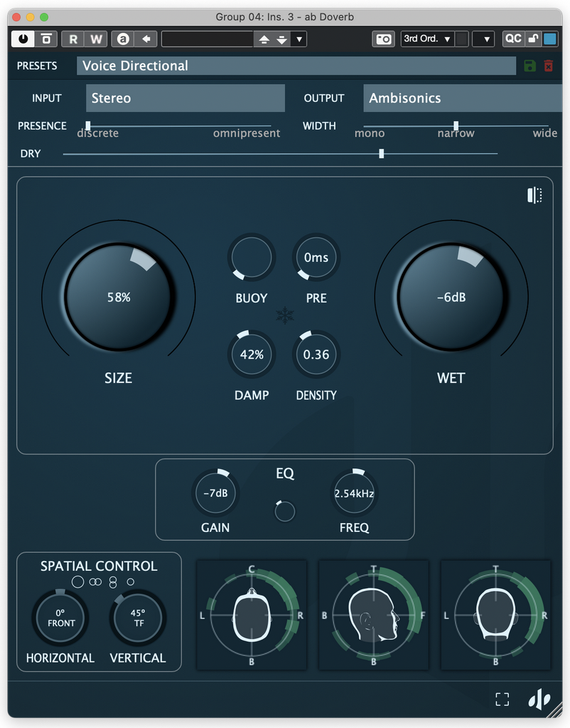Click the SIZE knob showing 58%
Viewport: 570px width, 728px height.
pos(119,297)
